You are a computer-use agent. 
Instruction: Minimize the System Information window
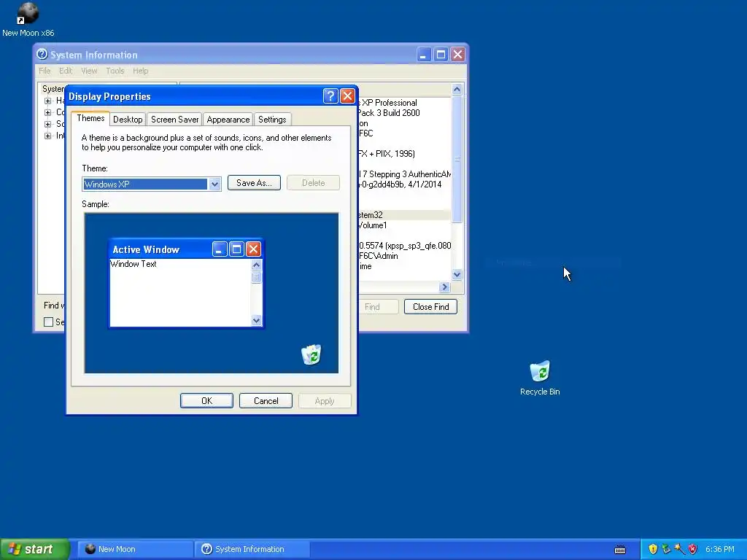click(x=424, y=55)
